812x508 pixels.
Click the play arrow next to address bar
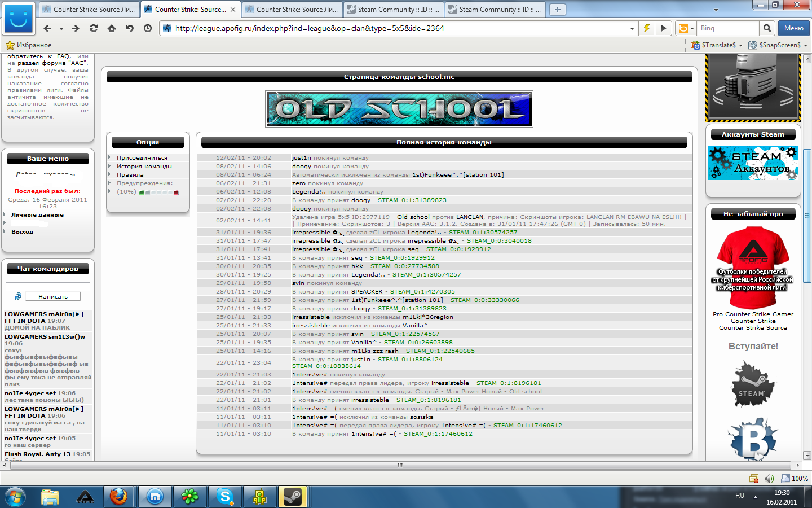664,28
